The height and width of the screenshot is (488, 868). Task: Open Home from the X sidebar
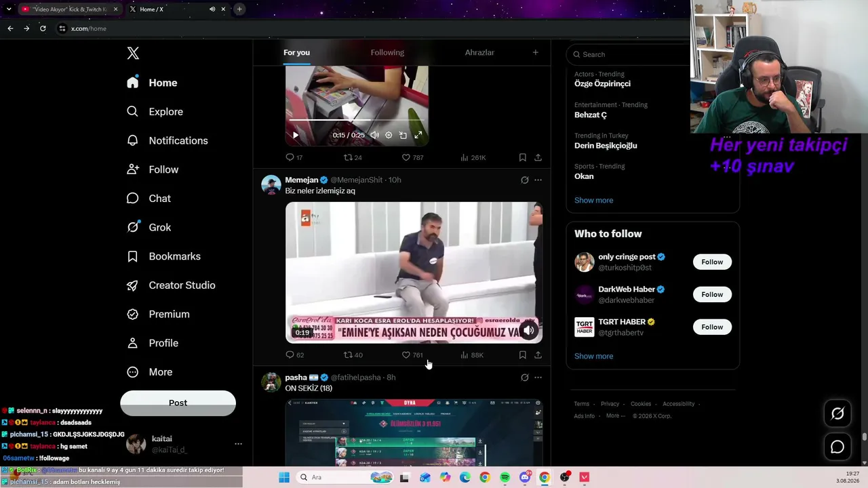(152, 83)
